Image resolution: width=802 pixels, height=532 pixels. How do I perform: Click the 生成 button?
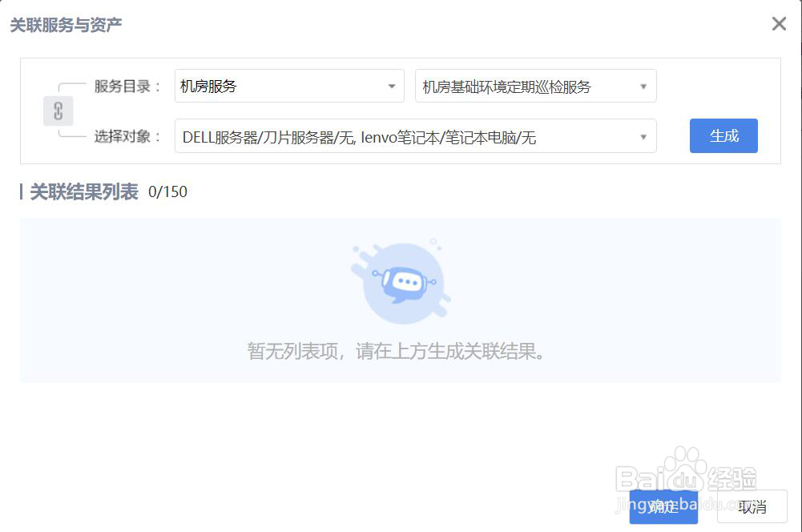click(x=723, y=135)
